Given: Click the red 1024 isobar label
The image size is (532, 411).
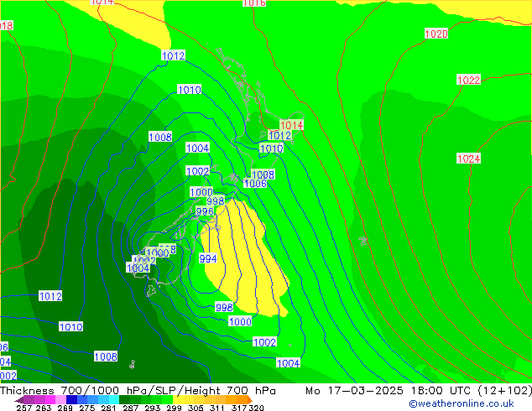Looking at the screenshot, I should tap(468, 159).
